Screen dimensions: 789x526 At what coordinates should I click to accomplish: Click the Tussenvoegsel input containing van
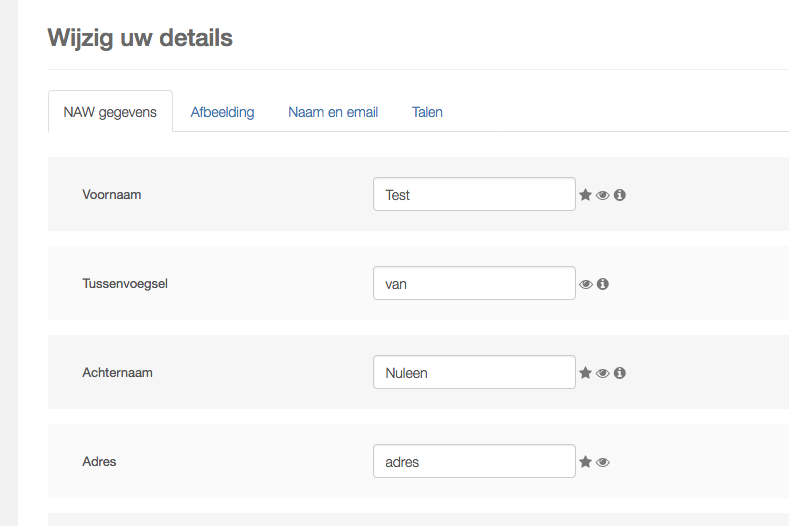[x=474, y=284]
